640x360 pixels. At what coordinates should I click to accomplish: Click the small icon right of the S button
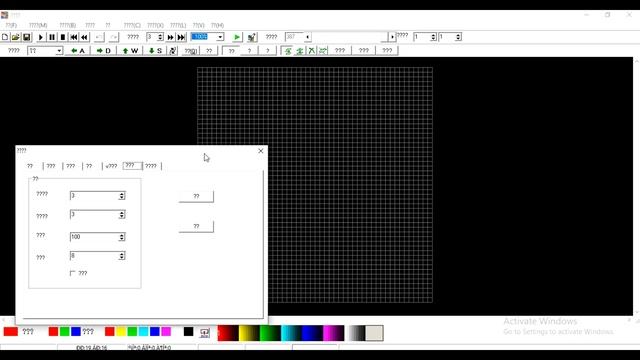tap(173, 51)
